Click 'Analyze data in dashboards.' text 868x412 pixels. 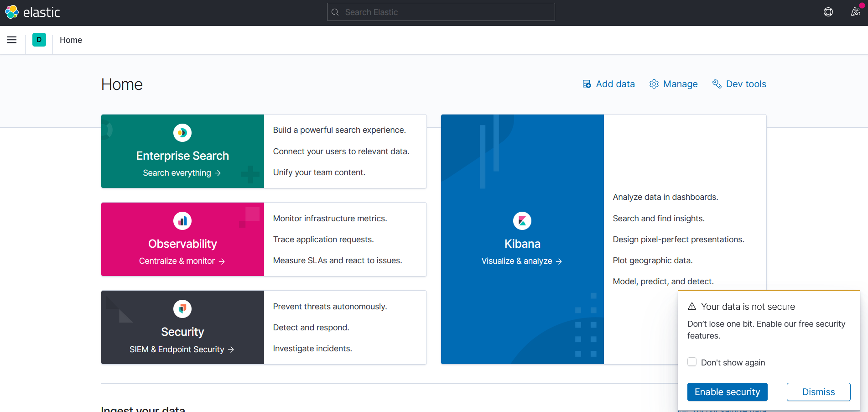coord(665,197)
